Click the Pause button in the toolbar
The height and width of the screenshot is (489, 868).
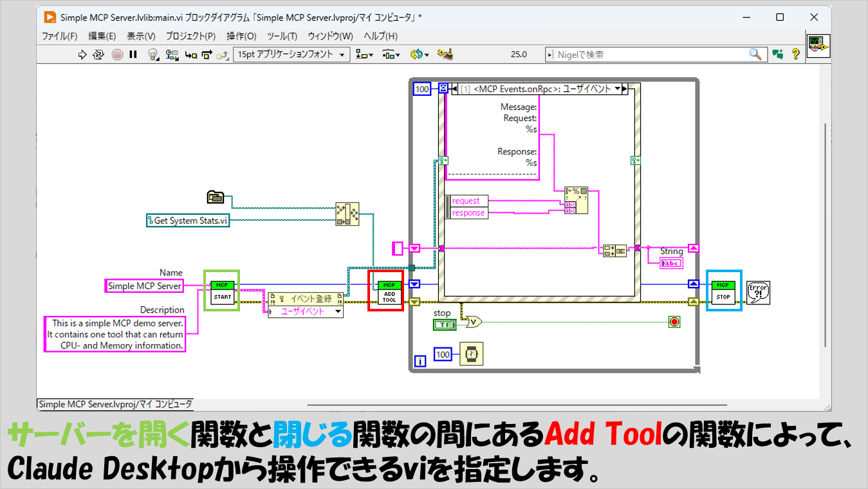[133, 55]
